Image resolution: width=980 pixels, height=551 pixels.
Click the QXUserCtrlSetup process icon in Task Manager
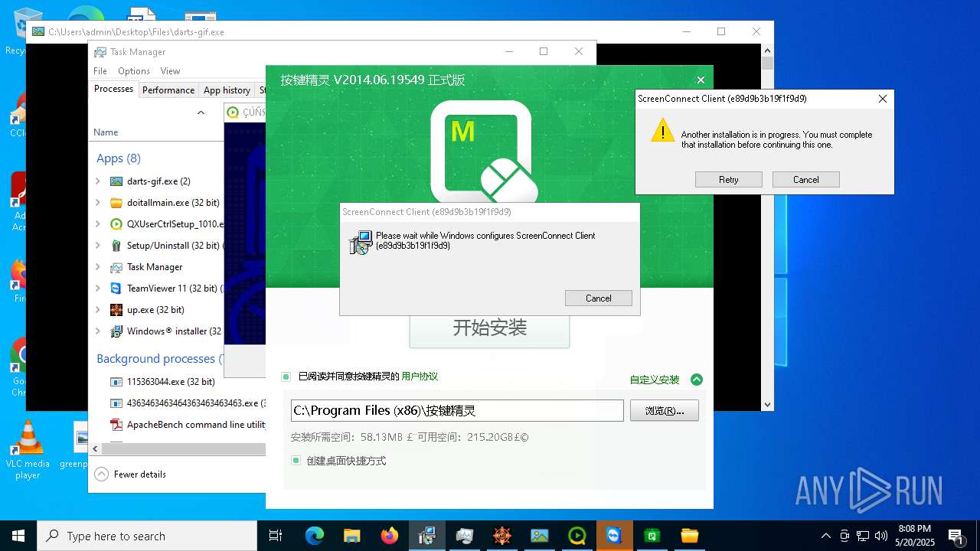click(x=116, y=224)
